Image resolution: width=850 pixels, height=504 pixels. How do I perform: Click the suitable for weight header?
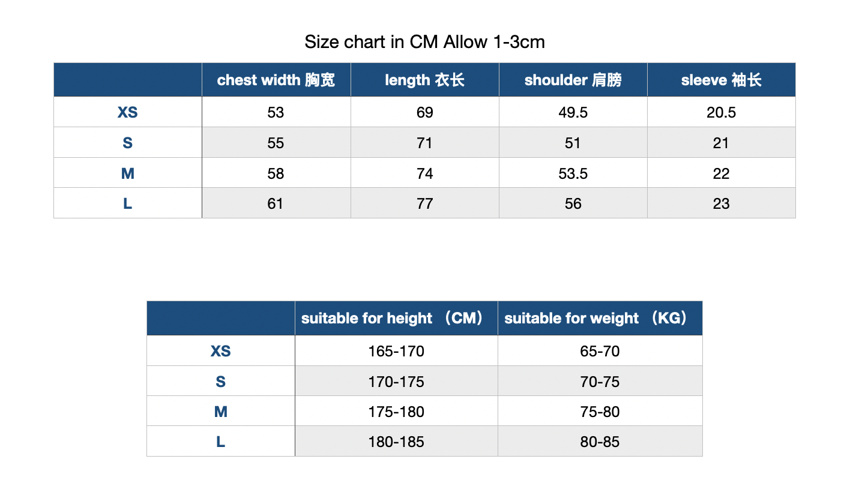pos(600,318)
